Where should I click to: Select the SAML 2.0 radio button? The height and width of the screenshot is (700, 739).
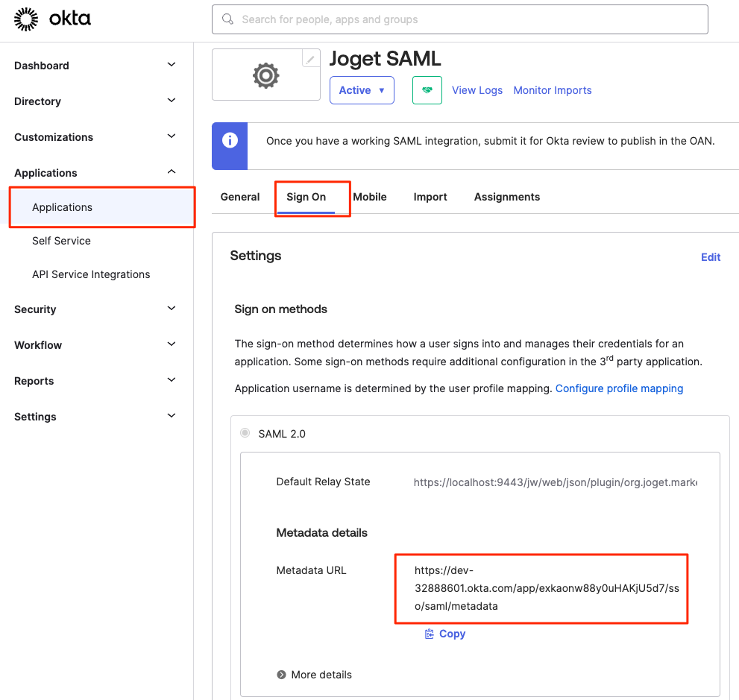[245, 433]
